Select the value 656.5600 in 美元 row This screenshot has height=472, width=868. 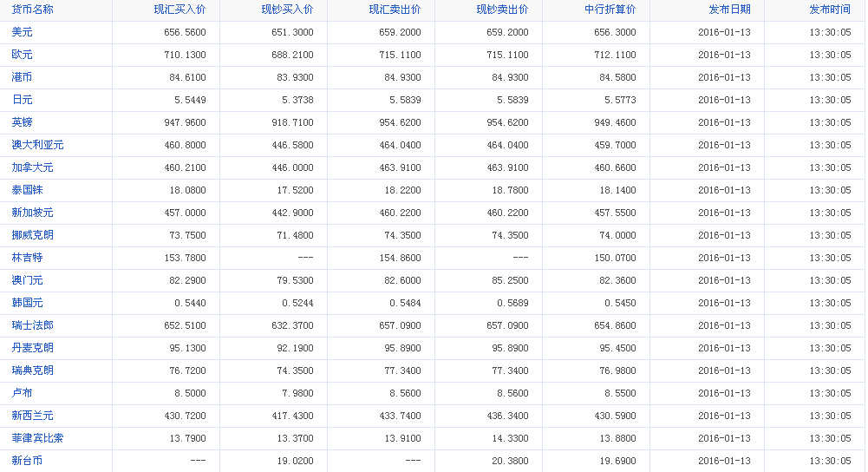[185, 32]
